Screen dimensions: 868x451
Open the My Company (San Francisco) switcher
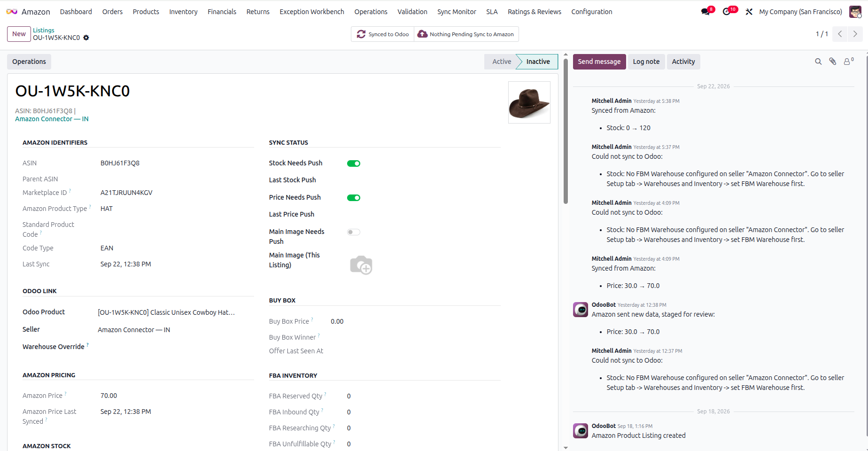[800, 12]
